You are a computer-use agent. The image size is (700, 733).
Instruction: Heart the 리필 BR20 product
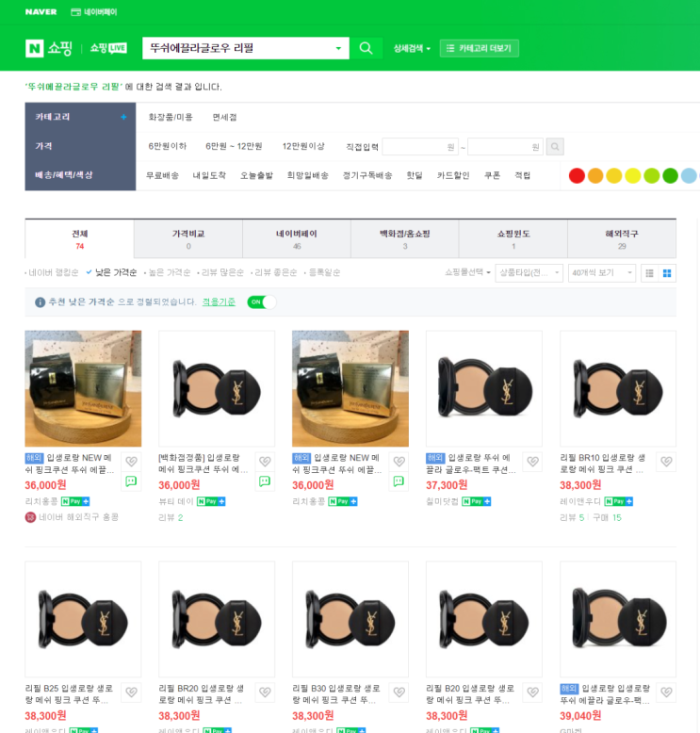click(265, 692)
